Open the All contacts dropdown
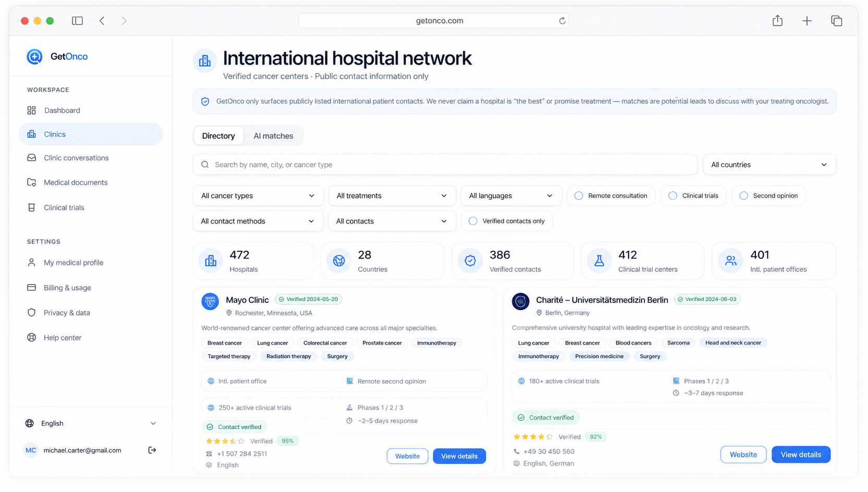This screenshot has width=868, height=492. (392, 221)
